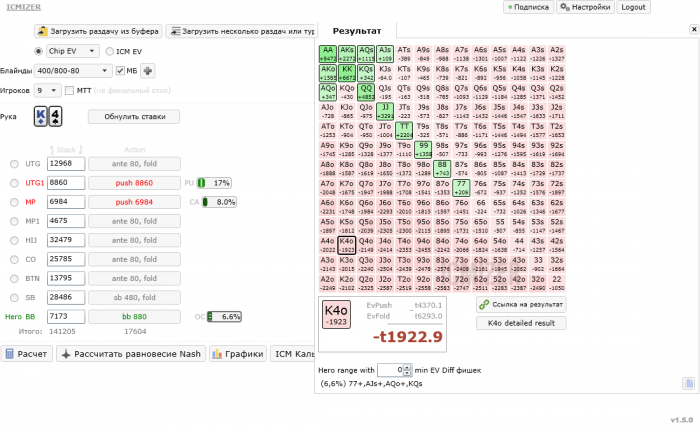This screenshot has height=432, width=700.
Task: Select UTG1 player radio button
Action: (14, 183)
